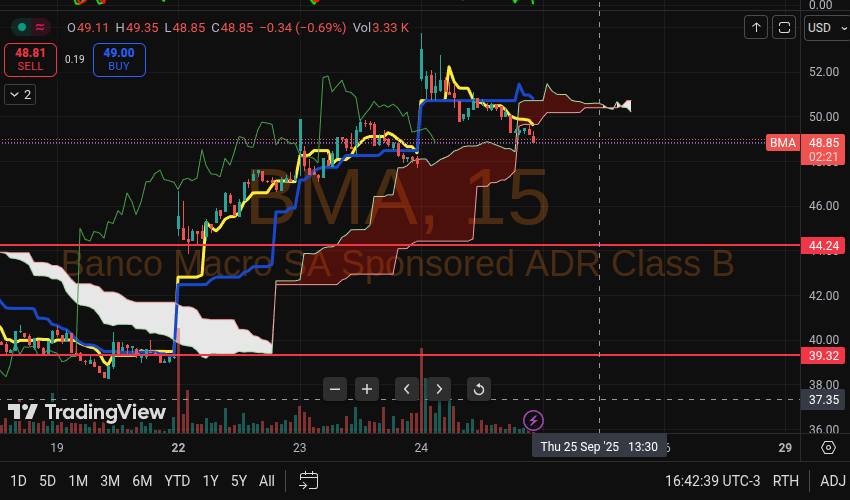The image size is (850, 500).
Task: Click the up-arrow publish icon
Action: (756, 28)
